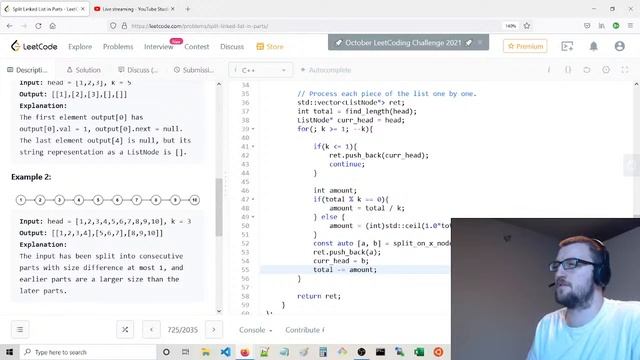This screenshot has width=640, height=360.
Task: Click the 'return ret;' code line
Action: (319, 296)
